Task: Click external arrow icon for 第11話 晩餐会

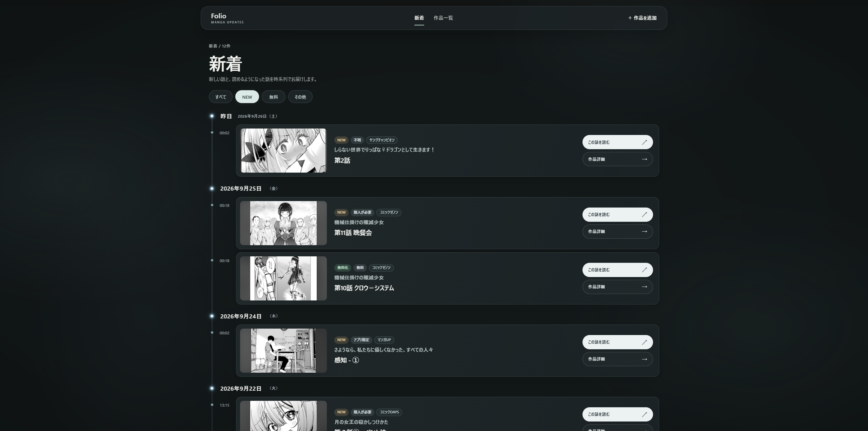Action: (x=645, y=215)
